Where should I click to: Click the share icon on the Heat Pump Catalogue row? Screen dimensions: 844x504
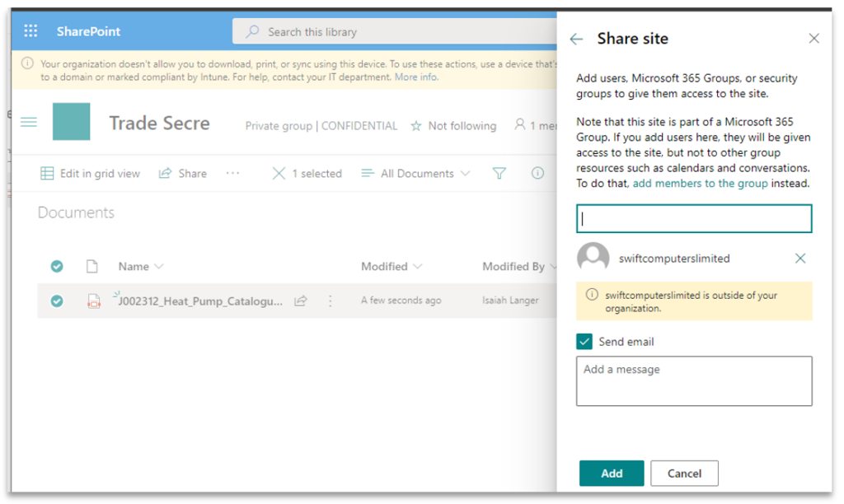click(x=300, y=301)
